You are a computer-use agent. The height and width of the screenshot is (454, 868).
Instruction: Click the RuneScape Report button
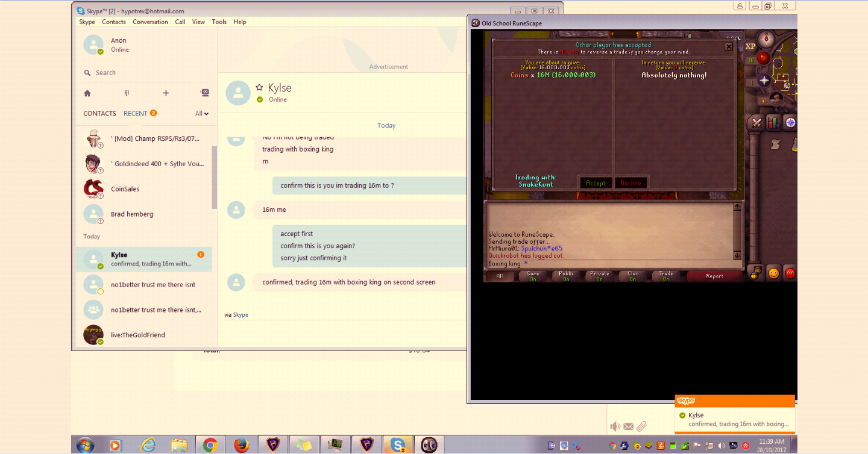point(714,276)
